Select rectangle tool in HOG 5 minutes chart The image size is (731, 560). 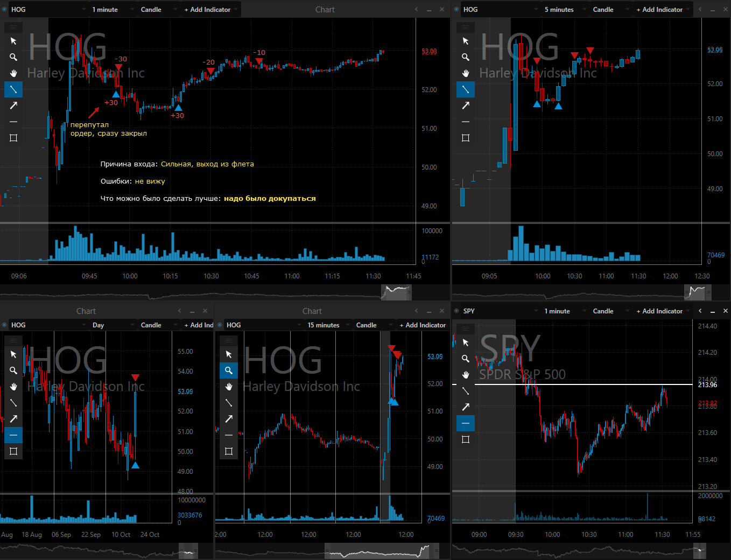click(x=466, y=138)
